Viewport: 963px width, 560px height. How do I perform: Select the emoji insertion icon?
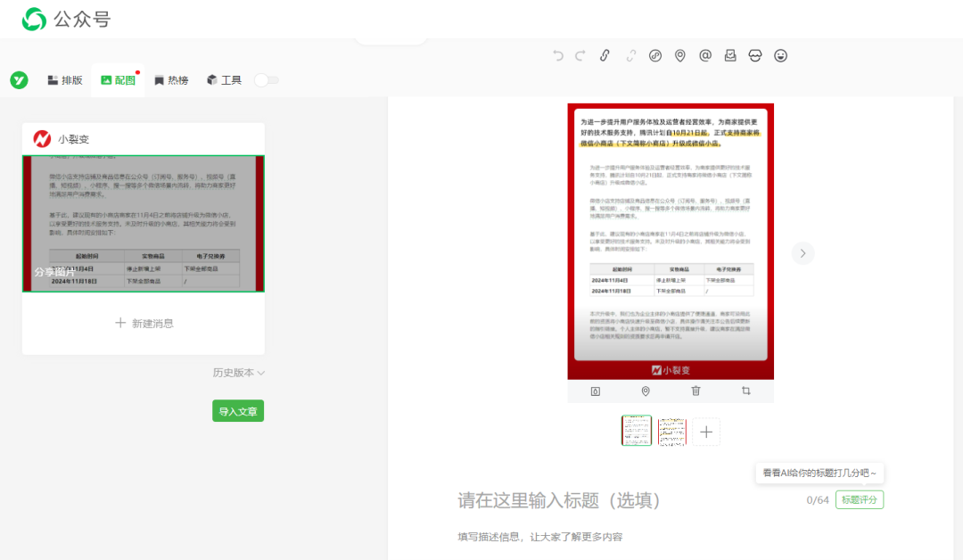click(x=780, y=55)
